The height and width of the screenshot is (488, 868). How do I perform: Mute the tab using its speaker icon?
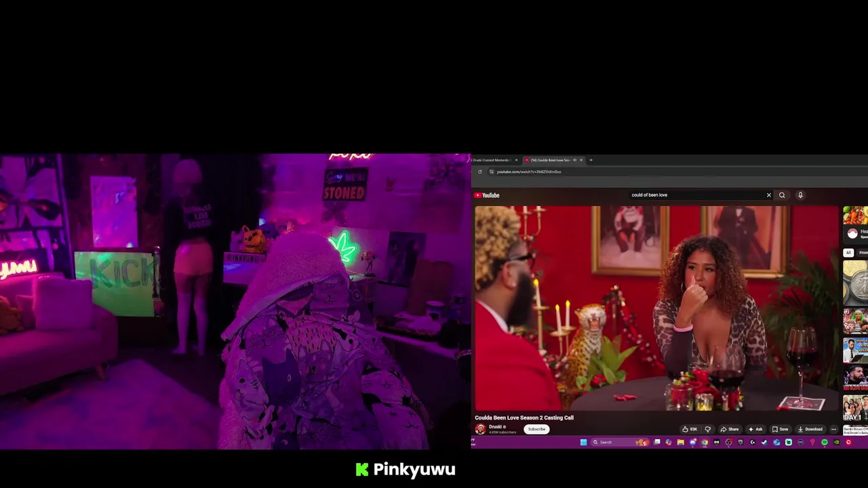coord(574,160)
